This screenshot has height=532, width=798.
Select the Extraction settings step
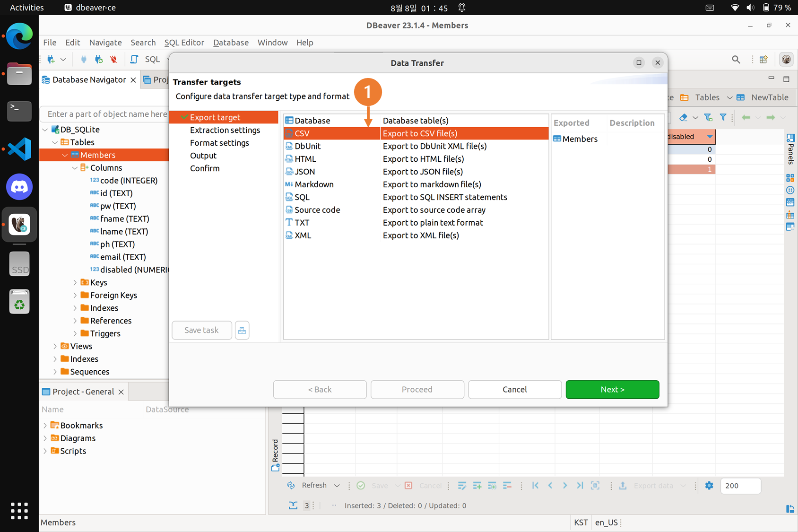[x=225, y=130]
